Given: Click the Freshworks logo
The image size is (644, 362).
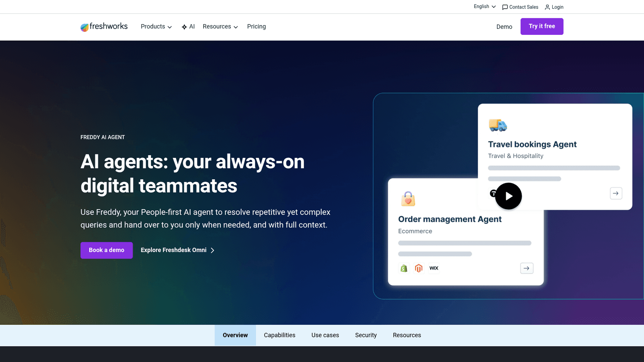Looking at the screenshot, I should pos(104,26).
